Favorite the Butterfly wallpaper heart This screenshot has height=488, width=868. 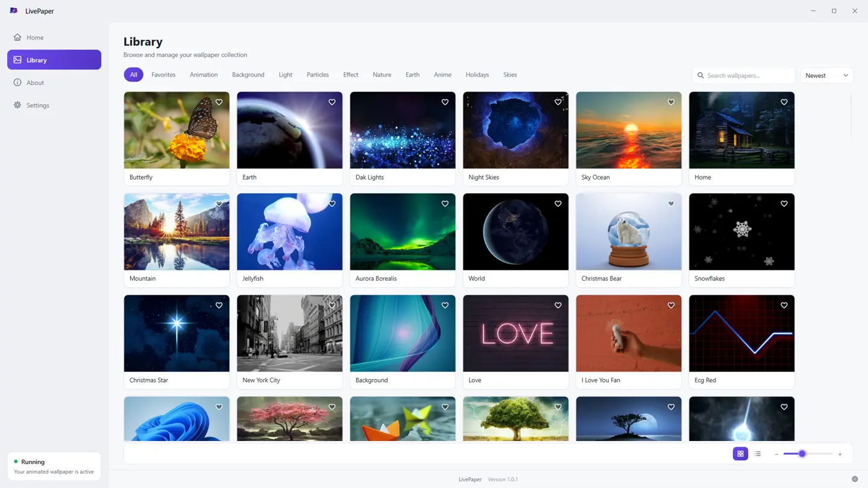pos(219,102)
